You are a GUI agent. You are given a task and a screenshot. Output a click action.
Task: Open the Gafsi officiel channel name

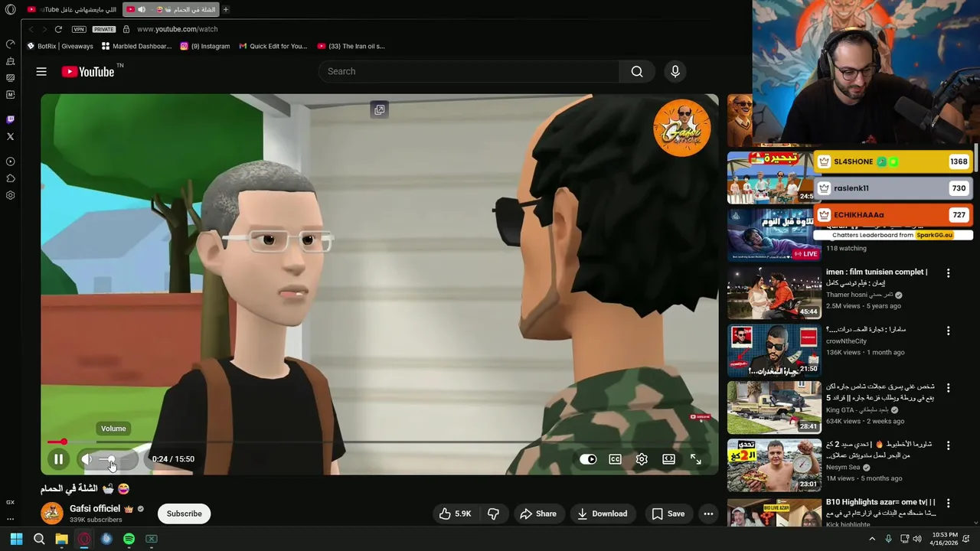pos(95,509)
